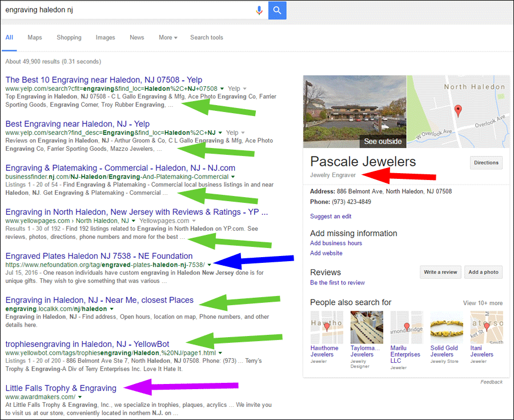Open Engraving in North Haledon YP result
Viewport: 514px width, 420px height.
(136, 212)
